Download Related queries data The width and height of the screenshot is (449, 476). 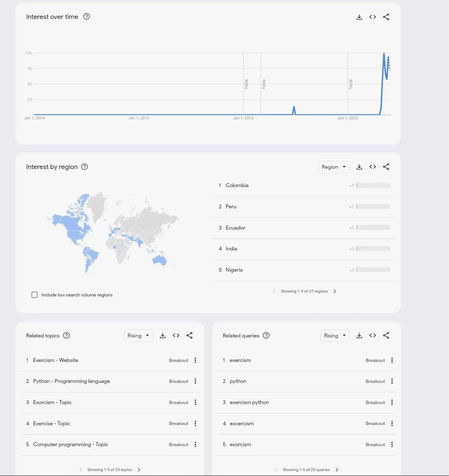359,335
